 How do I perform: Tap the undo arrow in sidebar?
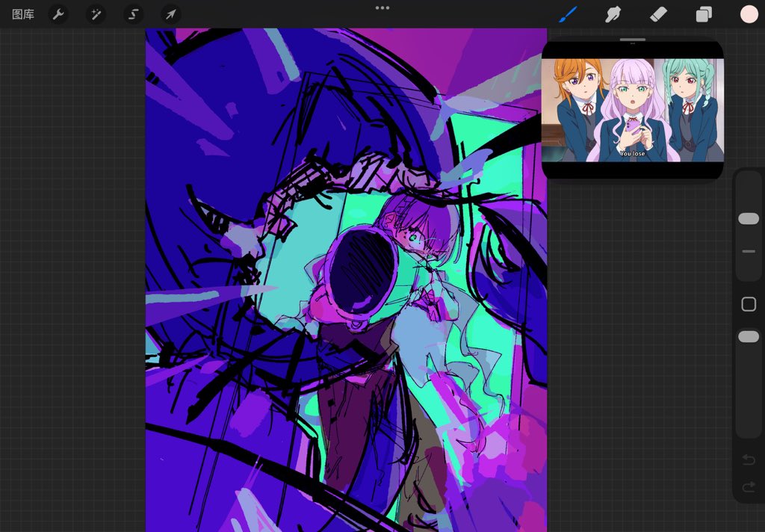click(x=749, y=460)
